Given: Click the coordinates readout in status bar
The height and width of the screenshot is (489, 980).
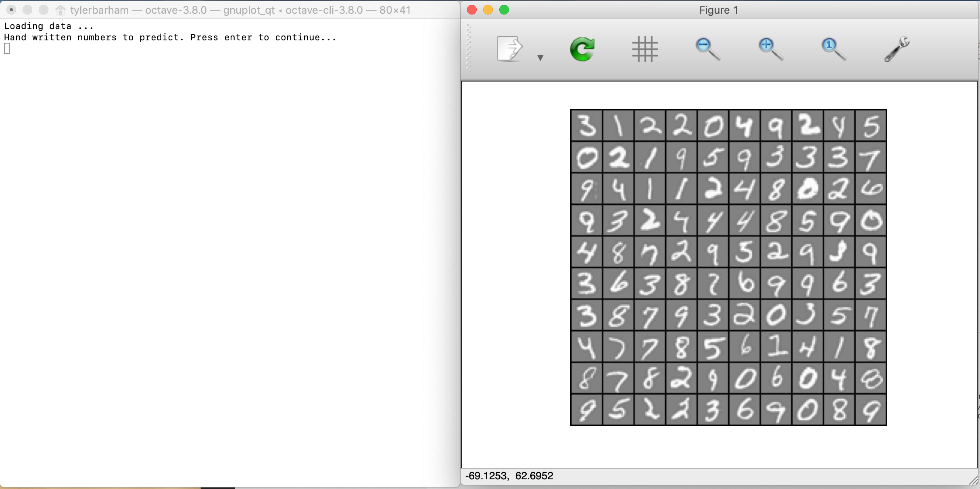Looking at the screenshot, I should [x=509, y=476].
